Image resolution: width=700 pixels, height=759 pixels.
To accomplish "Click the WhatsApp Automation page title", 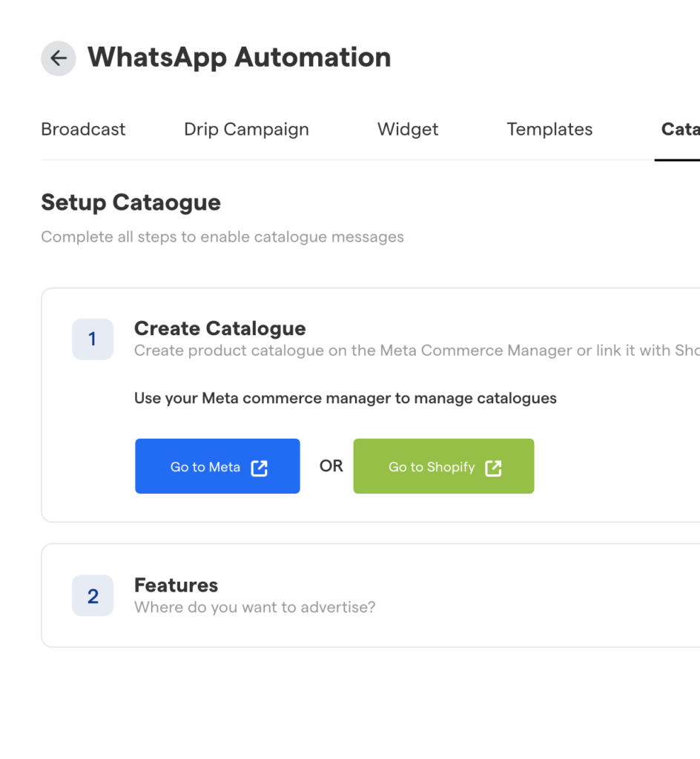I will click(239, 57).
